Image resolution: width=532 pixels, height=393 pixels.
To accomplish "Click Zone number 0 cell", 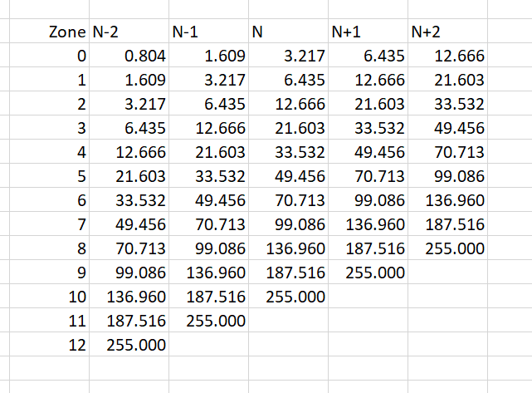I will (x=50, y=55).
